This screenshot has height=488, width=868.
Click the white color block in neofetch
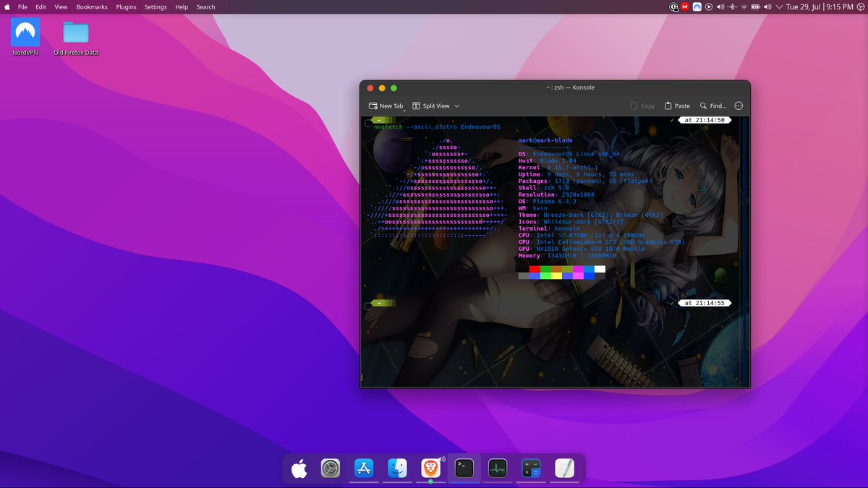(x=600, y=269)
